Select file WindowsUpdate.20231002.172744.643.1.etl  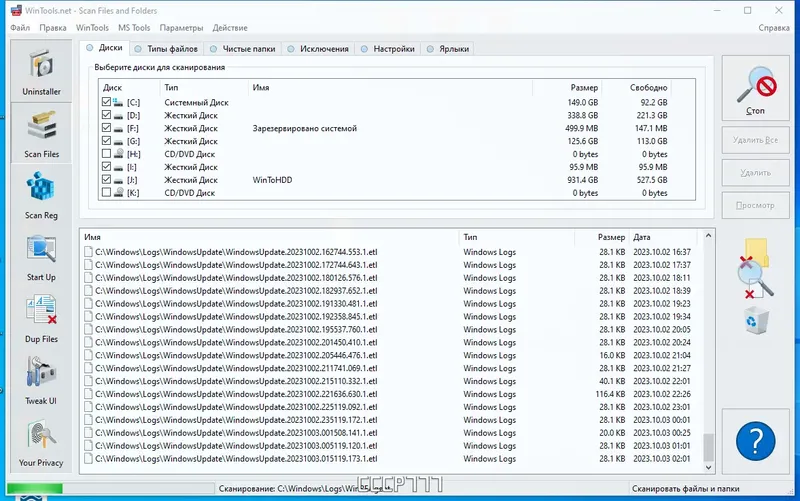(236, 265)
